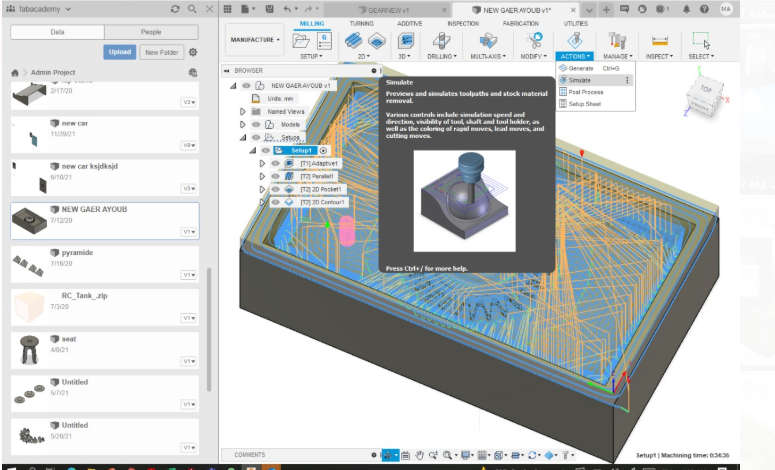Open the Display Settings monitor icon
This screenshot has height=470, width=775.
click(466, 455)
